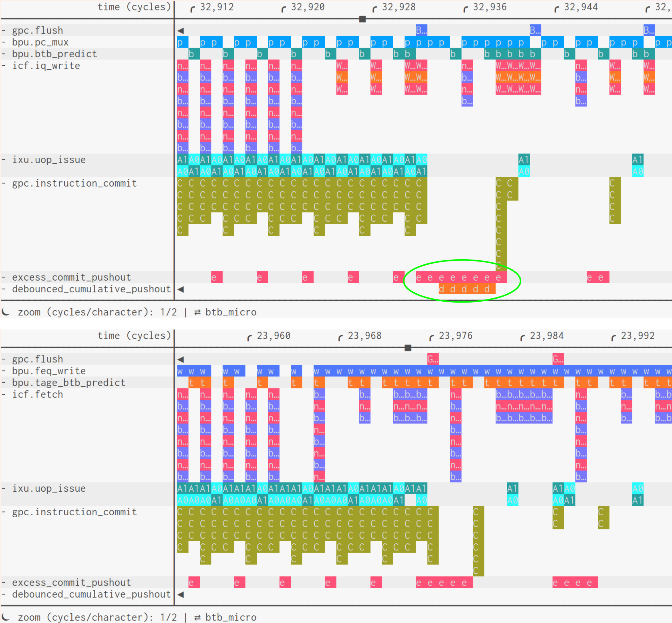This screenshot has height=623, width=672.
Task: Click zoom value 1/2 in top panel
Action: click(168, 312)
